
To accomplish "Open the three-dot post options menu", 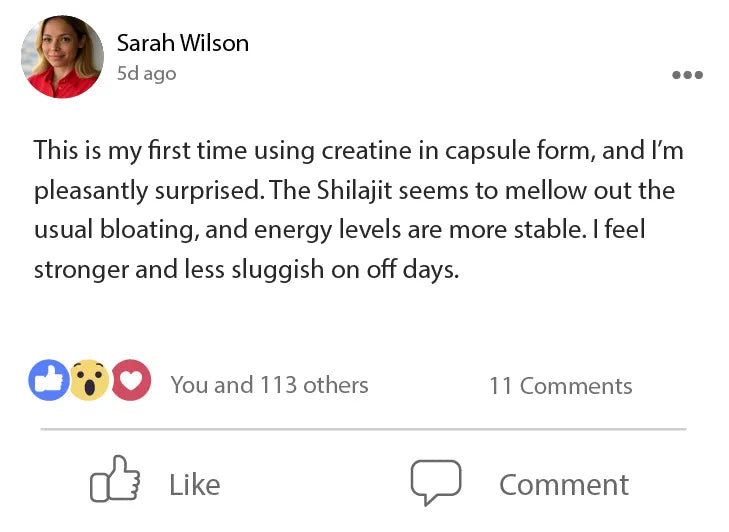I will click(x=687, y=75).
